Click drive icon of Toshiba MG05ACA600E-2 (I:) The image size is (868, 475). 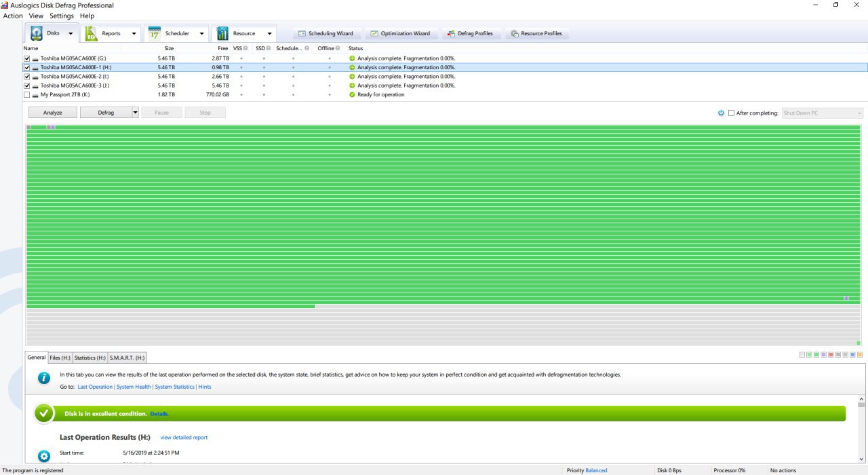tap(35, 77)
